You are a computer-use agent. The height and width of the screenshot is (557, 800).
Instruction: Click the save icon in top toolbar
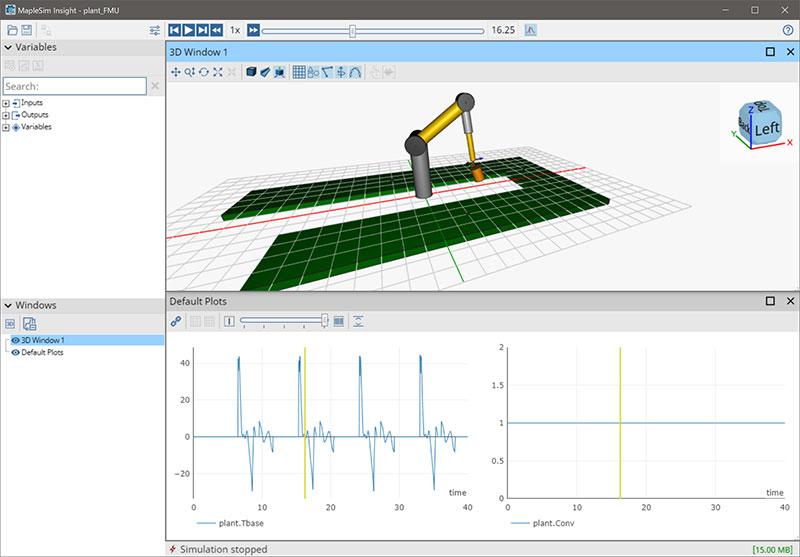[26, 31]
